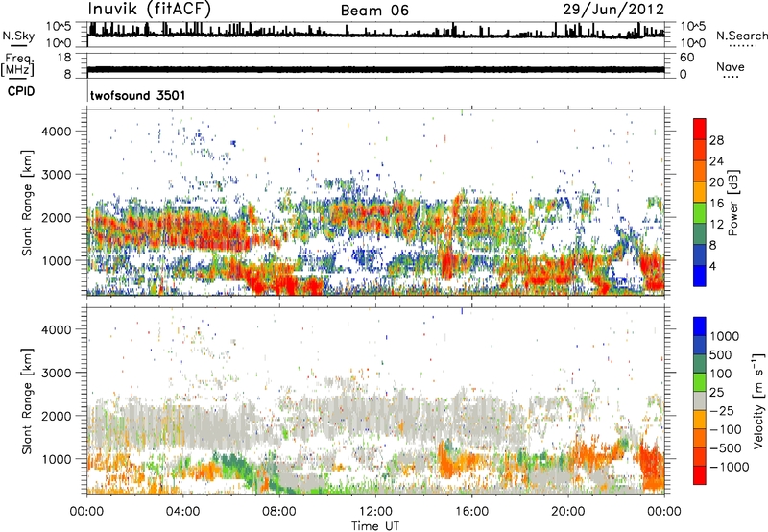Click the '-500' Velocity colorbar label

pyautogui.click(x=726, y=448)
